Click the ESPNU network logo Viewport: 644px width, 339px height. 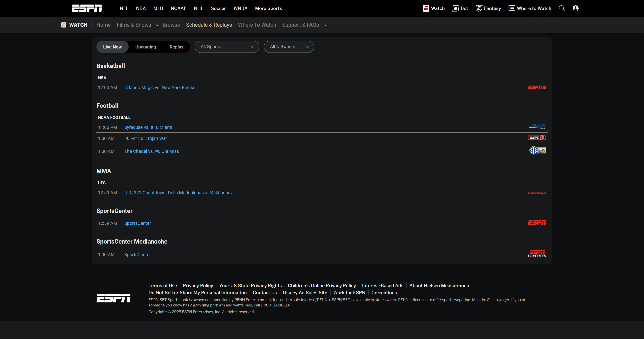coord(537,138)
